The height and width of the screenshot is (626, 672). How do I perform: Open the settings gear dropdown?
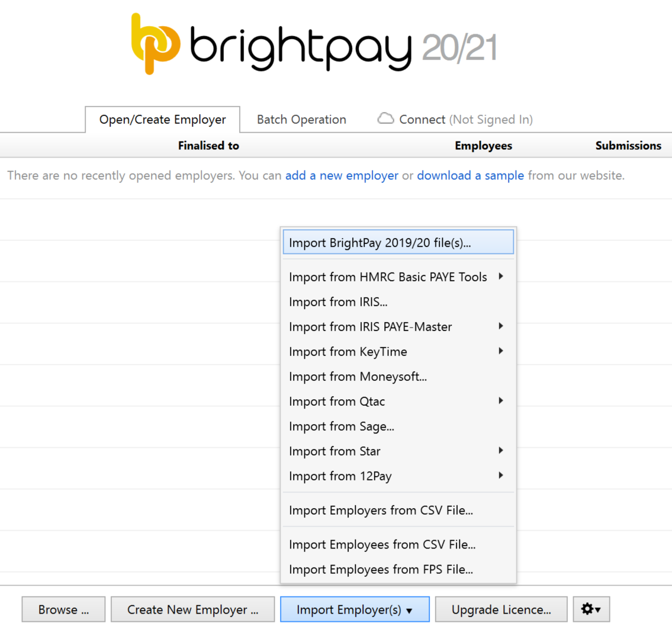pos(591,609)
